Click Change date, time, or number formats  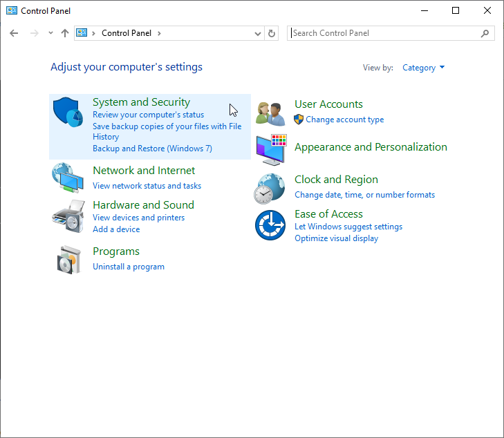click(365, 195)
